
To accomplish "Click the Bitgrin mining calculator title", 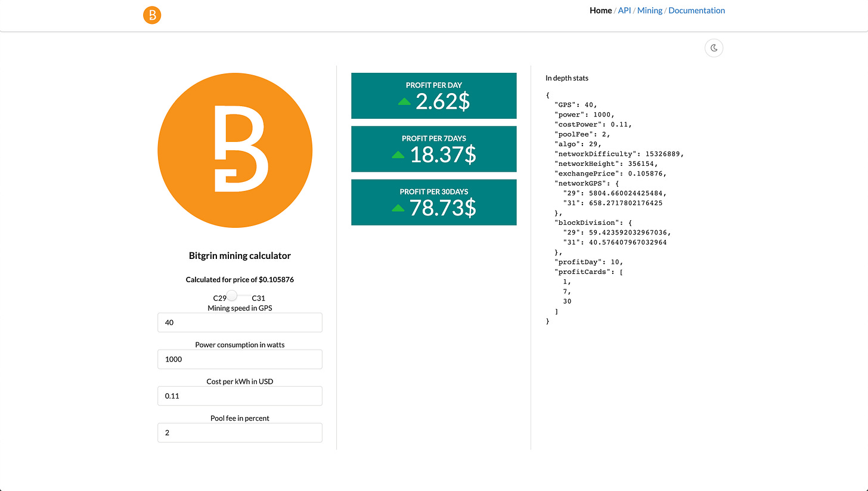I will coord(240,256).
